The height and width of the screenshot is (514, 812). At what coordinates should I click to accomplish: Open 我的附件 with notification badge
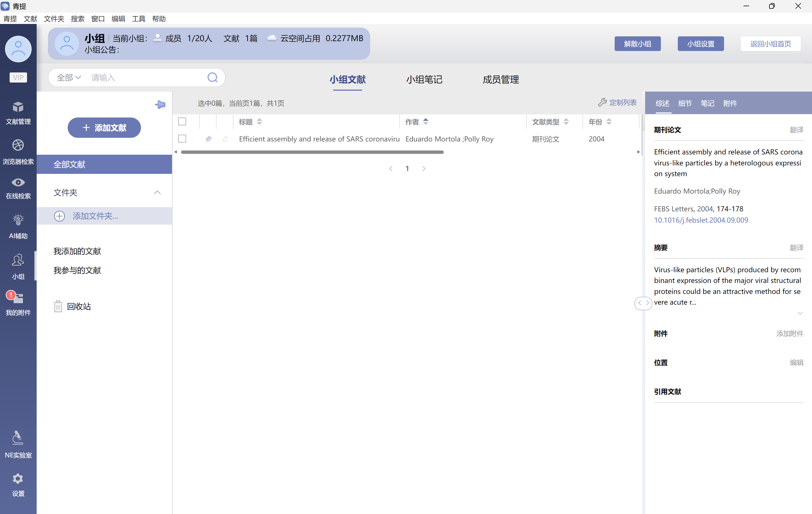coord(18,303)
